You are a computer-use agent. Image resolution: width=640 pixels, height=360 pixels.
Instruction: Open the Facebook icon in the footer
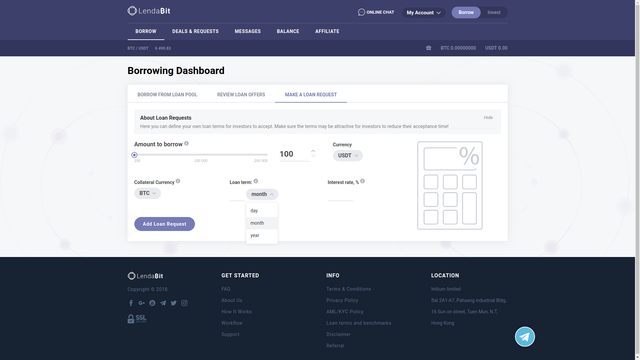click(131, 303)
